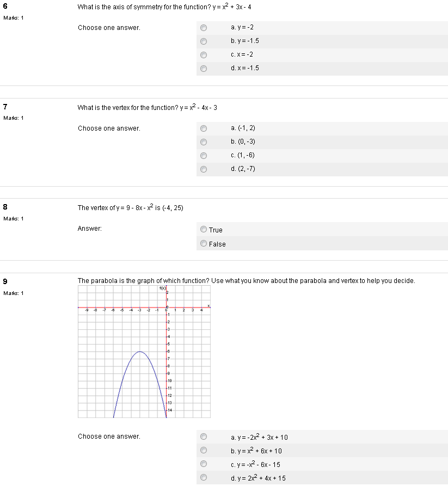
Task: Click the parabola graph image
Action: point(144,351)
